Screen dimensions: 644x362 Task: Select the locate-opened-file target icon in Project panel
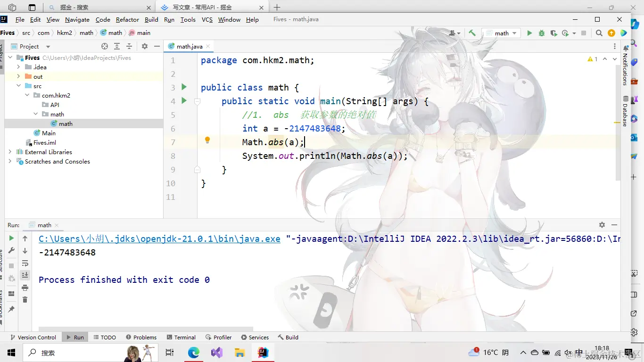[x=105, y=46]
